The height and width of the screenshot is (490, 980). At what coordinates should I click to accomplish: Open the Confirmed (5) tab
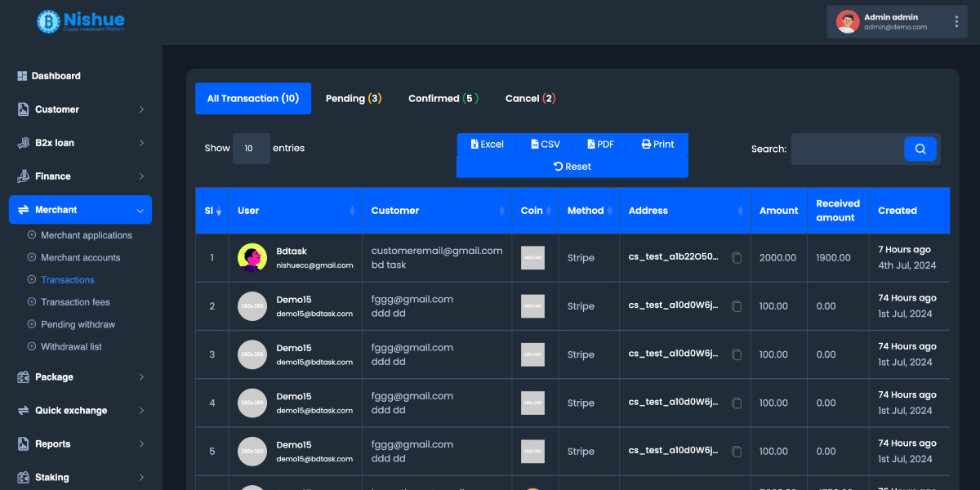pyautogui.click(x=443, y=98)
